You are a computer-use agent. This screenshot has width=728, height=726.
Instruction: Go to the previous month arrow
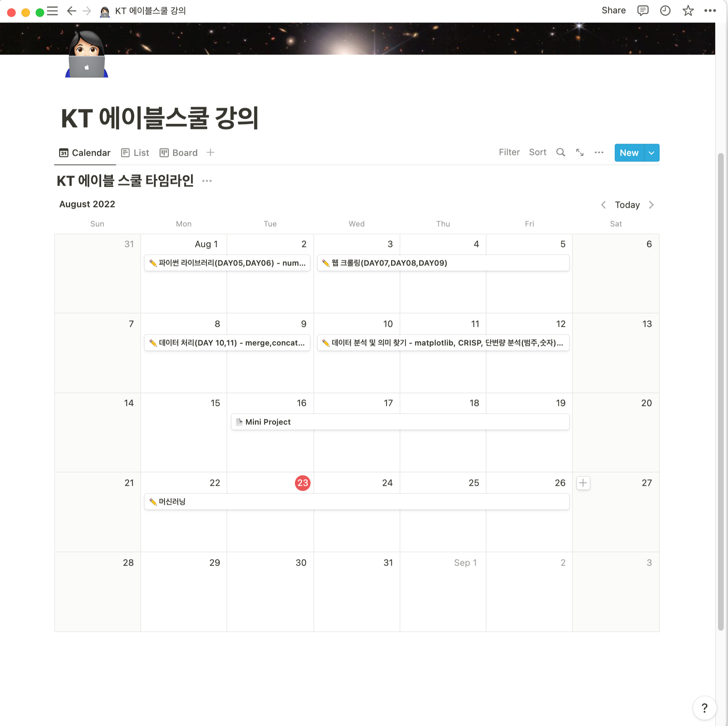[x=603, y=205]
